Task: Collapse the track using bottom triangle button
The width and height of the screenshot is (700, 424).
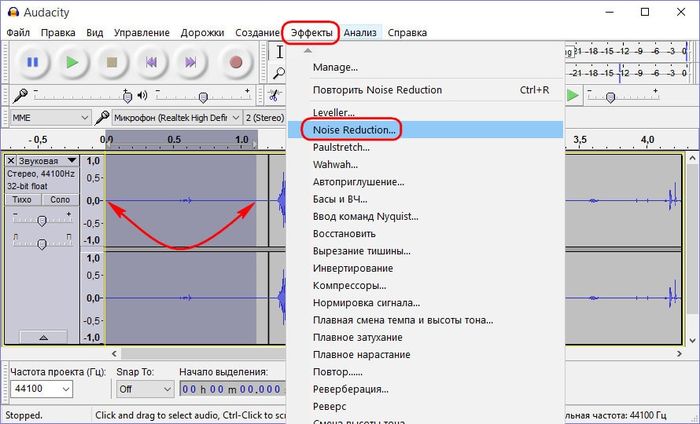Action: pos(41,337)
